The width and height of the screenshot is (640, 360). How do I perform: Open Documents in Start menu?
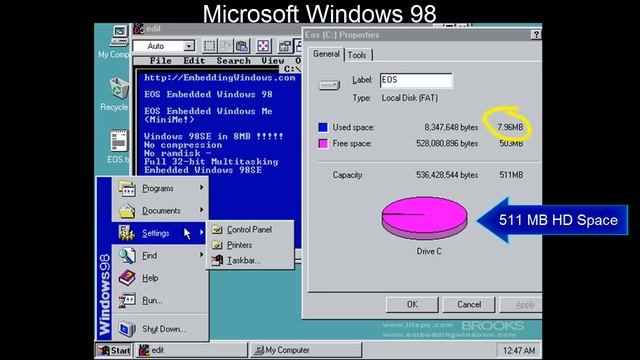point(160,211)
